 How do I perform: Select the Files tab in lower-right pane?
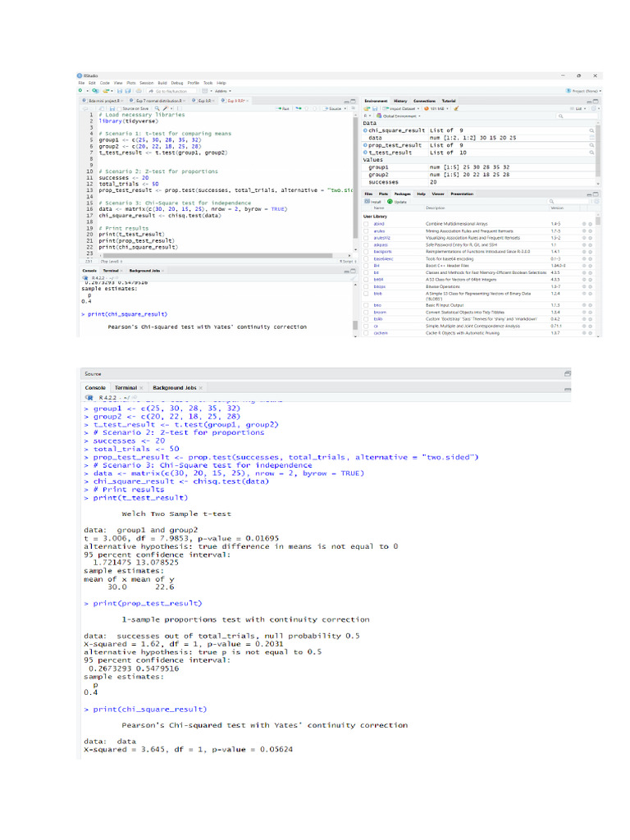[368, 194]
